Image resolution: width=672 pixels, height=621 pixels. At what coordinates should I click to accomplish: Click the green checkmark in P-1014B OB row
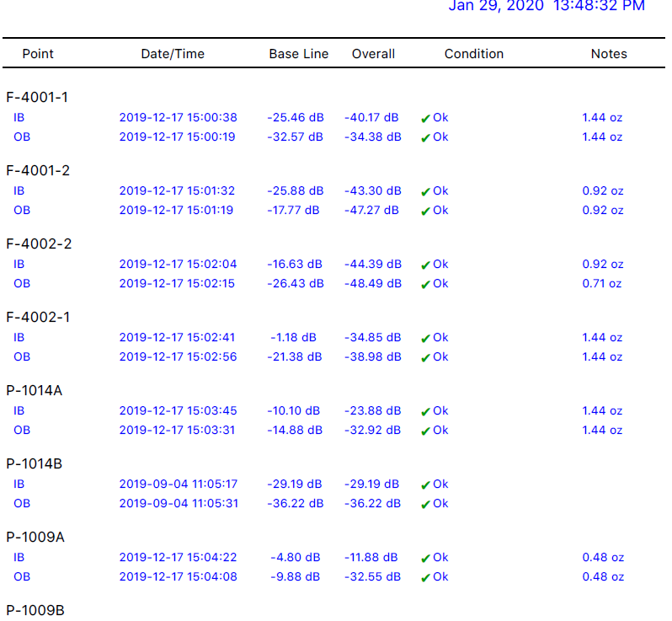[x=425, y=504]
